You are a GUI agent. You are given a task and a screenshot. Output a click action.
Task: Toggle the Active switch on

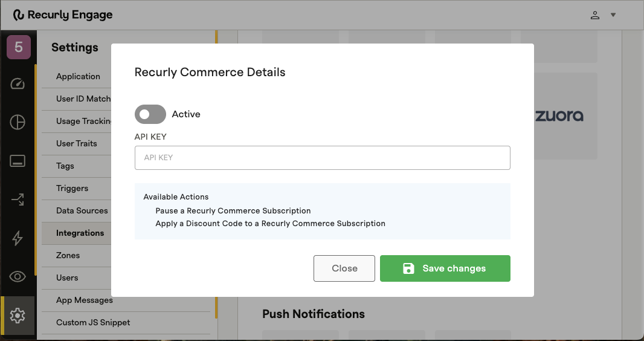[150, 114]
